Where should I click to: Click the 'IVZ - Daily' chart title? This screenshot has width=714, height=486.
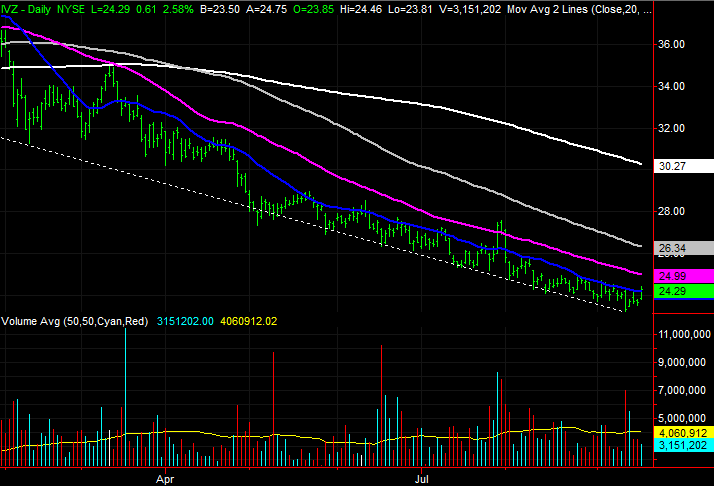click(x=26, y=9)
